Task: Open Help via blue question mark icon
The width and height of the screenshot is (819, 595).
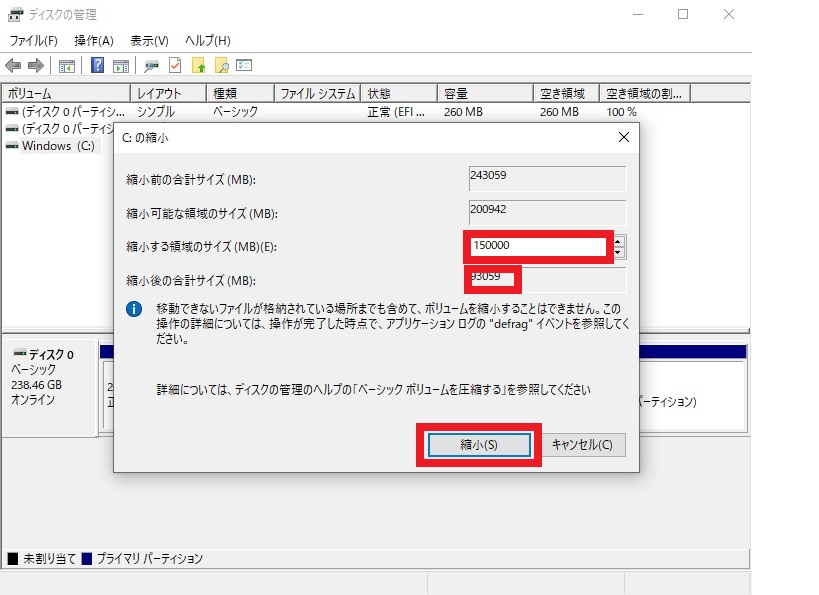Action: [x=98, y=66]
